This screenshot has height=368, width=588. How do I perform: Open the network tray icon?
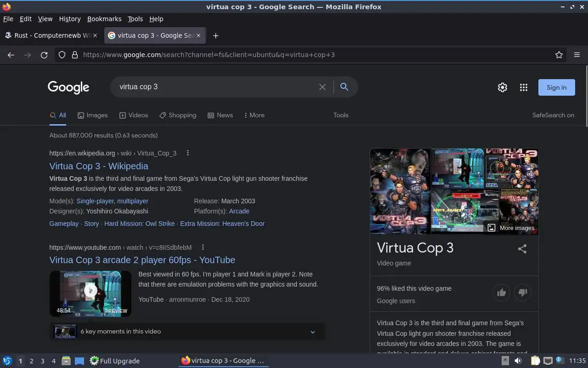[x=548, y=361]
